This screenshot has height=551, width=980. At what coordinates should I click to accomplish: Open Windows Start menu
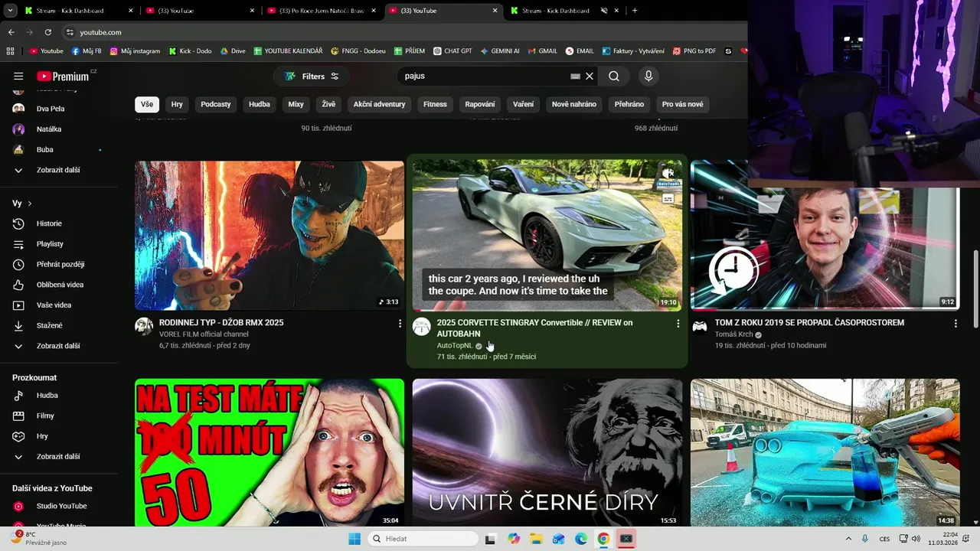click(354, 539)
